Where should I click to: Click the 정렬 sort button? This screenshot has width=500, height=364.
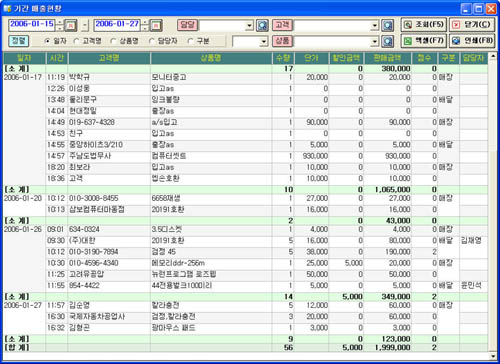tap(19, 41)
